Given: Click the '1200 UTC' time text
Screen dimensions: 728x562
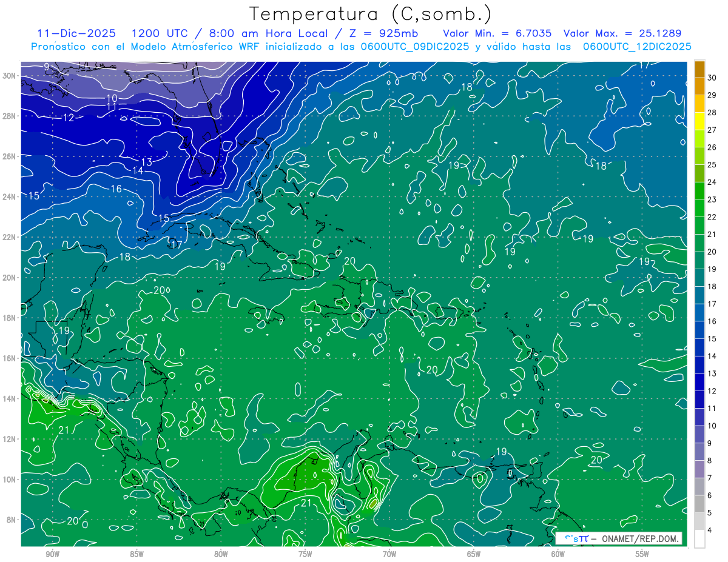Looking at the screenshot, I should (x=160, y=33).
